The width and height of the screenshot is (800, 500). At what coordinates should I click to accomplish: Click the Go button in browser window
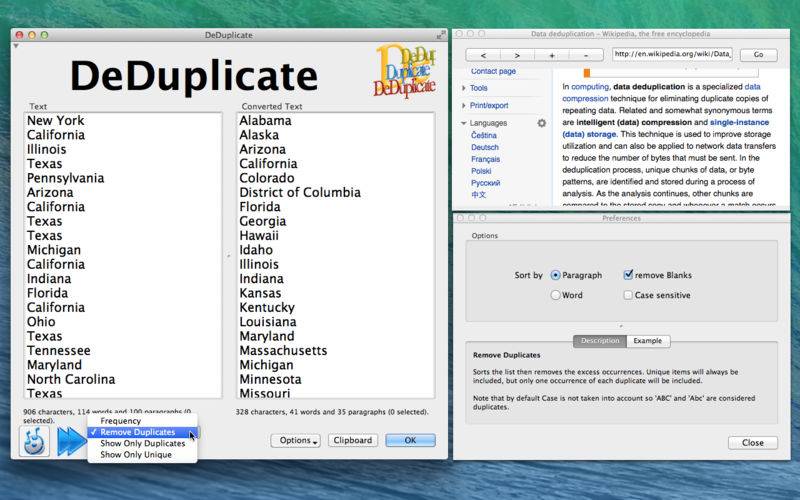click(x=759, y=55)
